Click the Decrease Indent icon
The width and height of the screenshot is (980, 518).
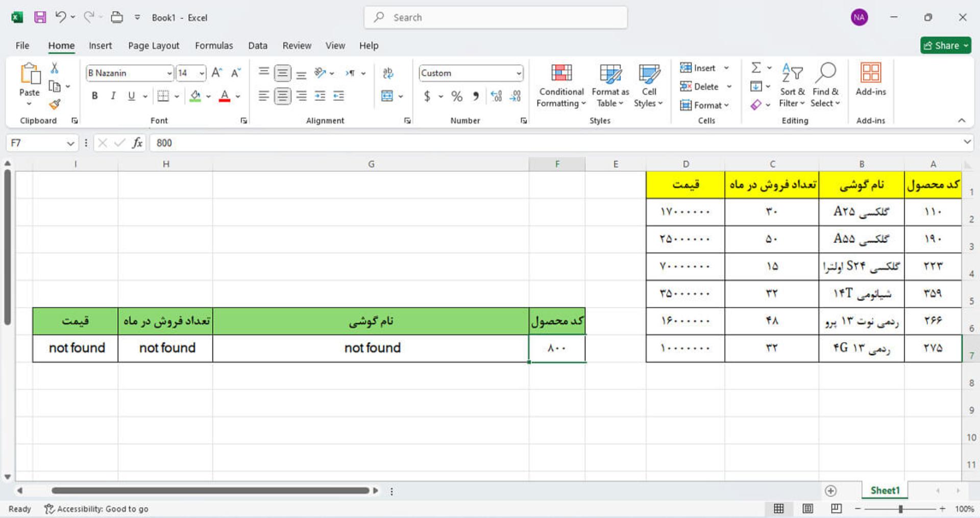[x=320, y=96]
